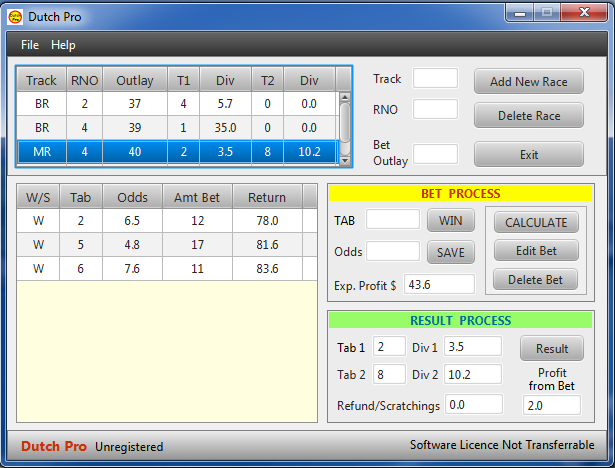Click the Tab 2 result field
This screenshot has height=468, width=615.
pyautogui.click(x=389, y=374)
